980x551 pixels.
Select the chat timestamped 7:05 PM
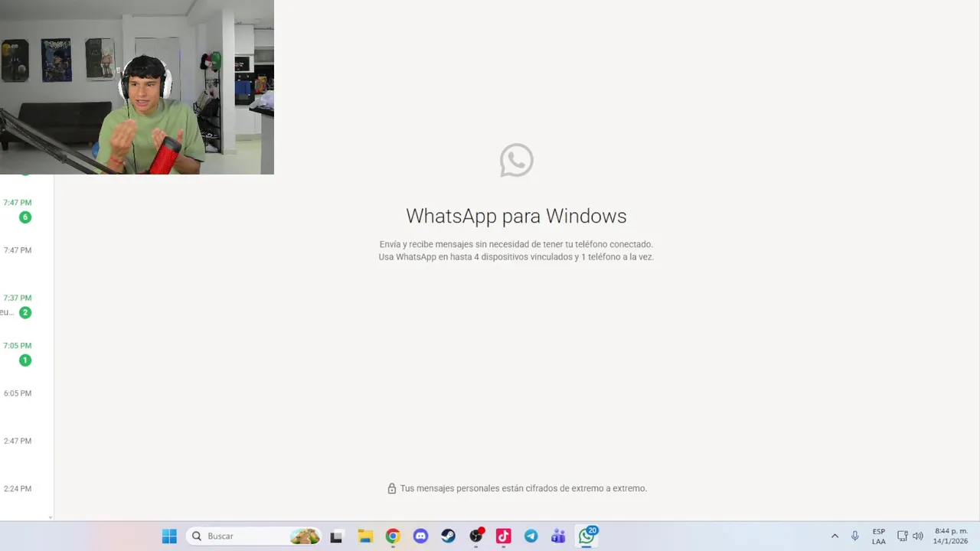(18, 346)
